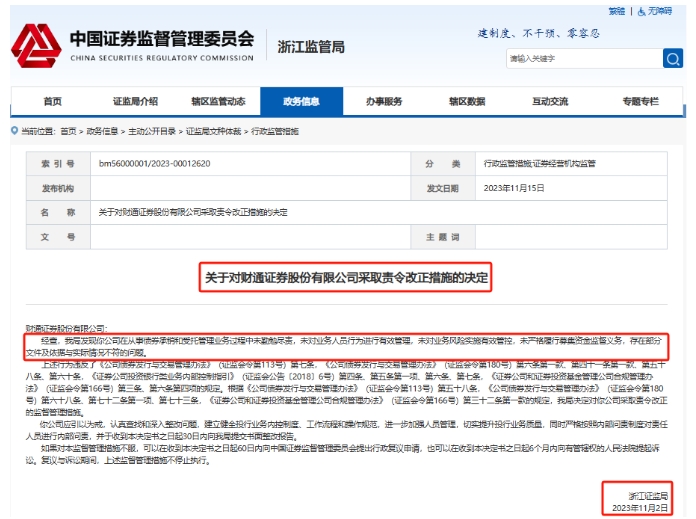Open the 无障碍 accessibility mode link

click(659, 11)
